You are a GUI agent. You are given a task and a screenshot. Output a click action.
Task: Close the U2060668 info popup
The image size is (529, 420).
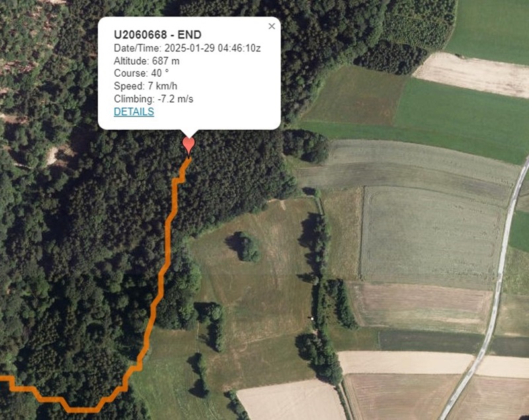272,26
